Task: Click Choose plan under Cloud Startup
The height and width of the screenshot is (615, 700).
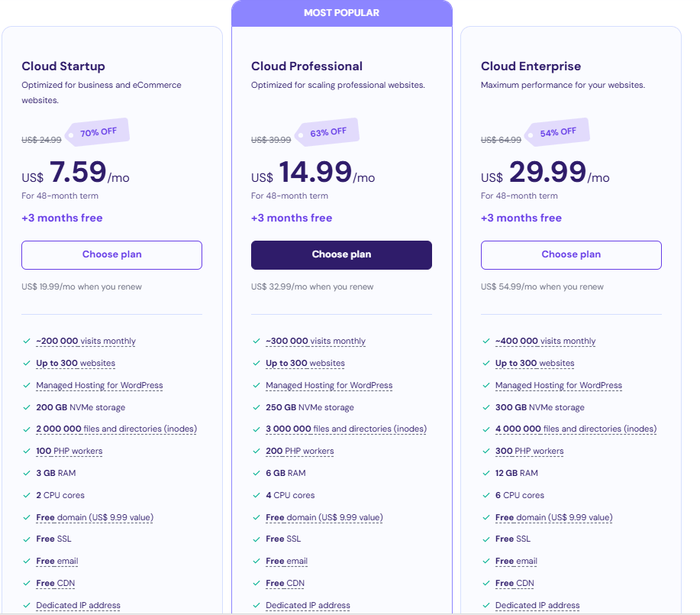Action: pyautogui.click(x=111, y=254)
